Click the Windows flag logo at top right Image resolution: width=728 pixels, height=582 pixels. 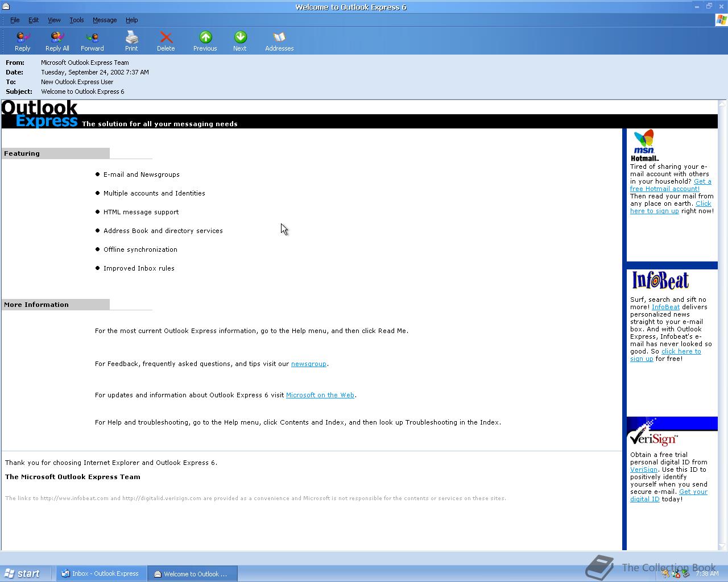pyautogui.click(x=721, y=20)
